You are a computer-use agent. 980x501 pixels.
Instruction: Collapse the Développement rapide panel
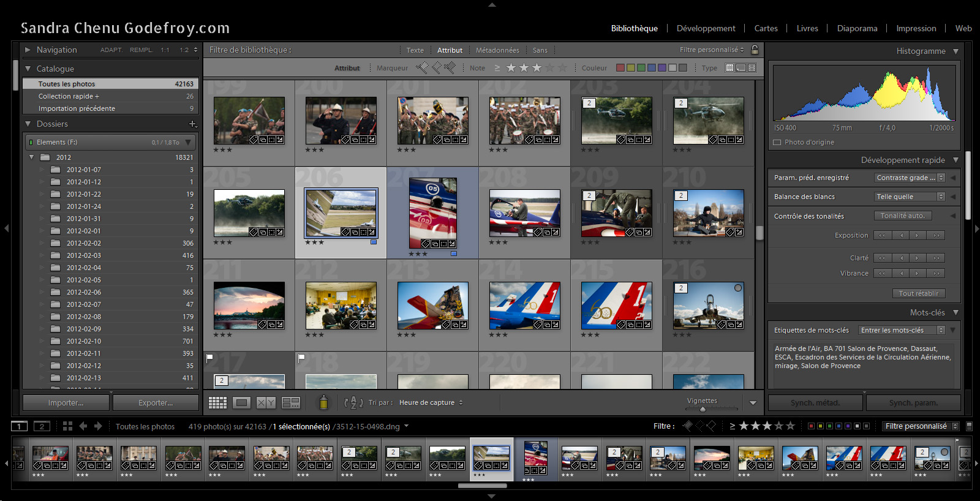point(956,160)
